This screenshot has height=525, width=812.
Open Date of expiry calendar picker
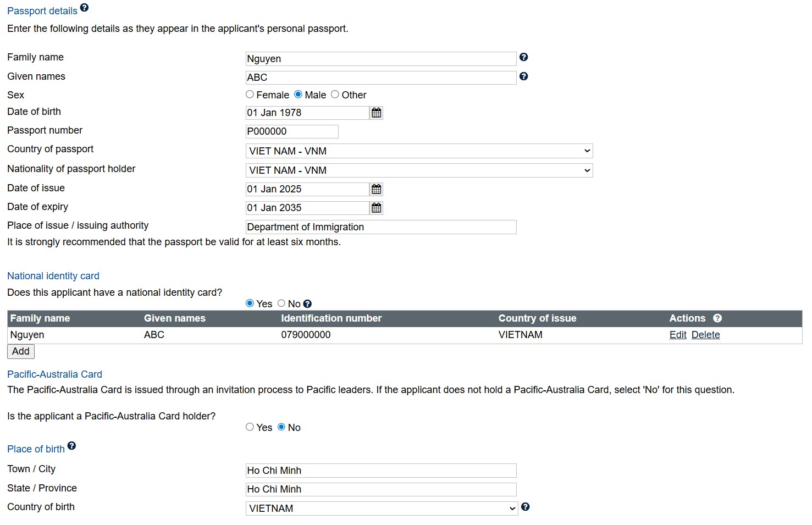tap(376, 208)
